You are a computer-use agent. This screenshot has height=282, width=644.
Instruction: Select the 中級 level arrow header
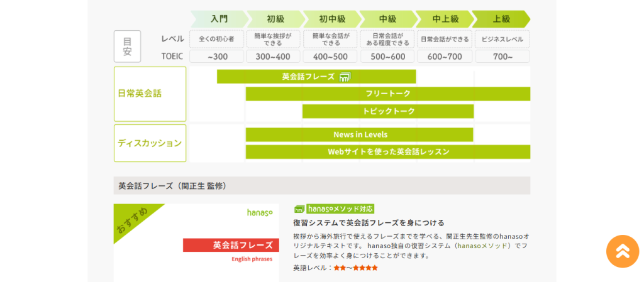pos(387,19)
